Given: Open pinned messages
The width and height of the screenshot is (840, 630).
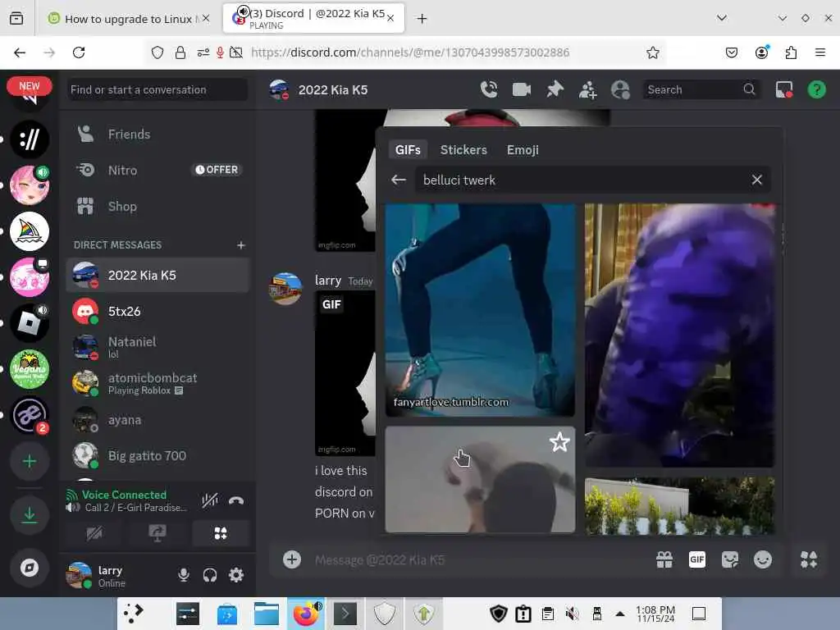Looking at the screenshot, I should [555, 89].
